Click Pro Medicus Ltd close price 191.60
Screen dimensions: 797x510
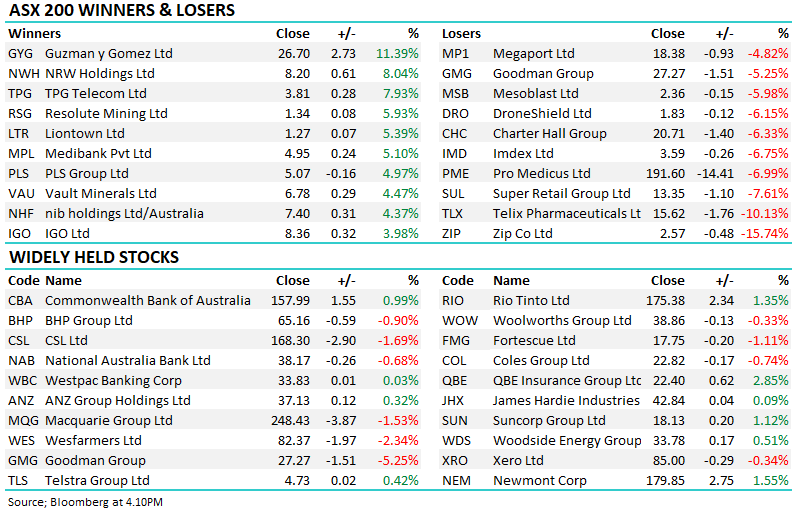point(665,173)
